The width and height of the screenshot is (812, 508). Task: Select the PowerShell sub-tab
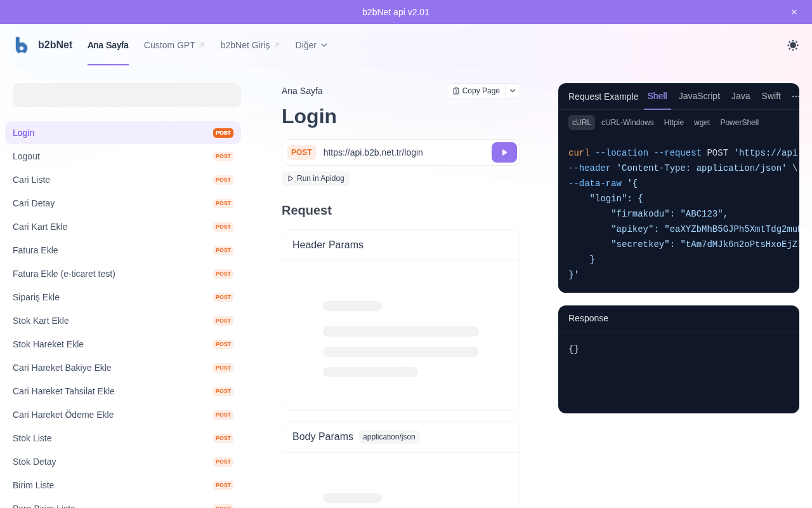[739, 123]
